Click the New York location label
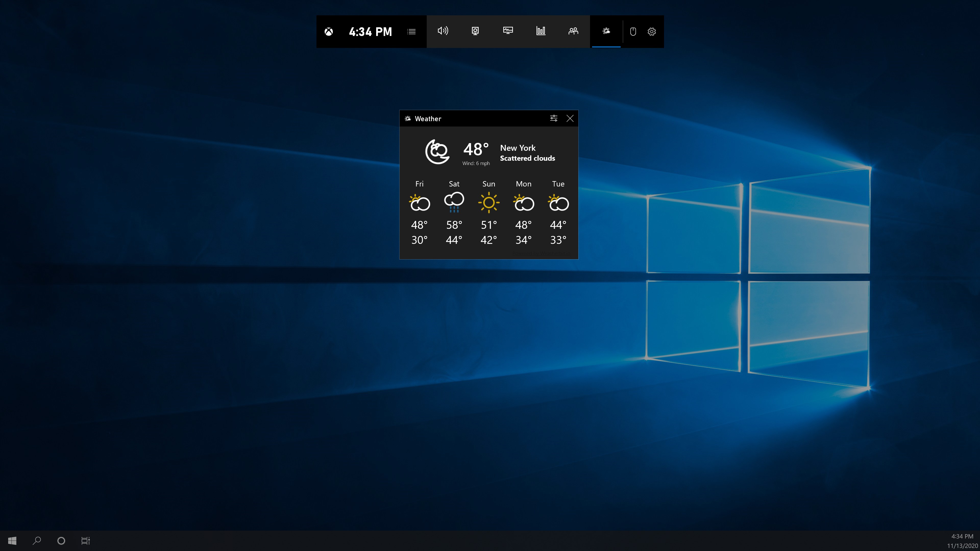Viewport: 980px width, 551px height. point(517,148)
